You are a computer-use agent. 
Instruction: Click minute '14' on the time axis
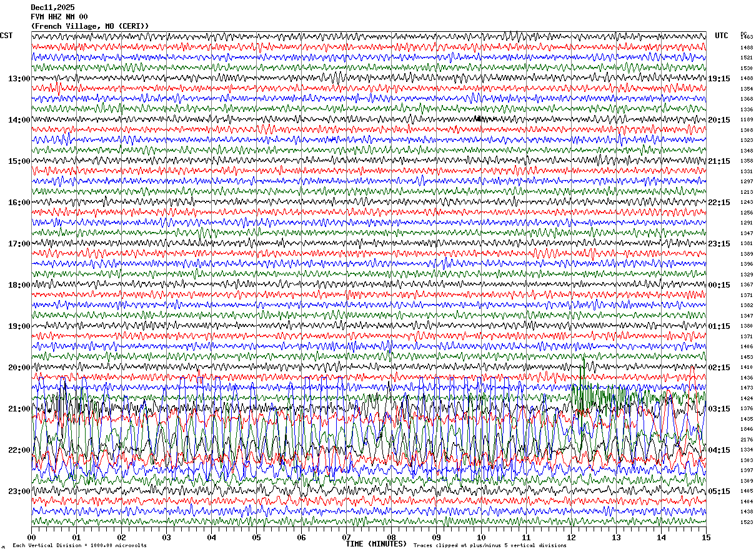point(661,537)
